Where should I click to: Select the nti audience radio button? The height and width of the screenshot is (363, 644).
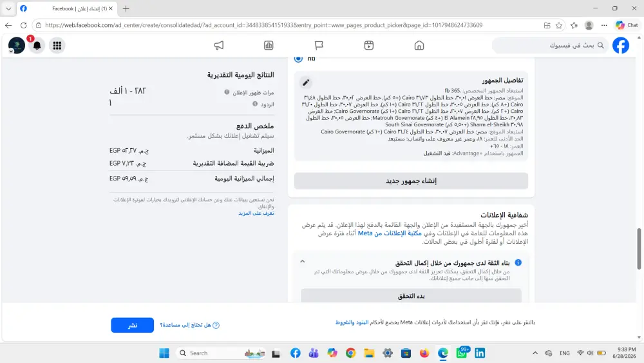pyautogui.click(x=298, y=59)
